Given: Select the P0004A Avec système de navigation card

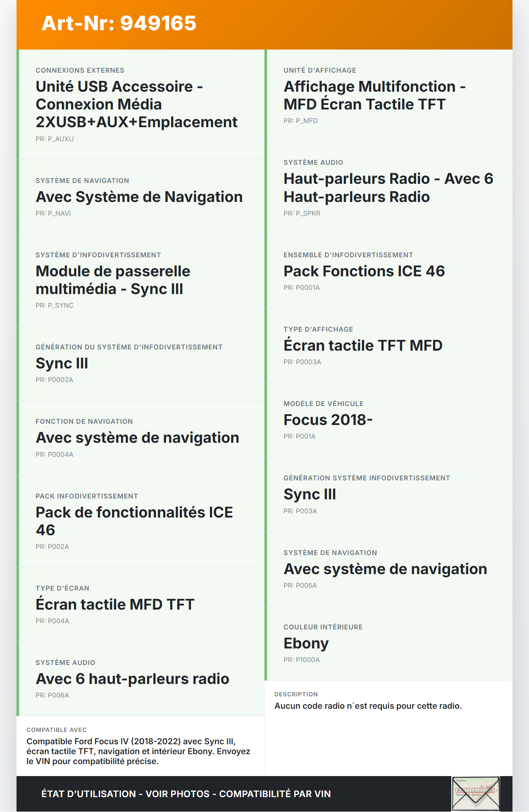Looking at the screenshot, I should (x=141, y=438).
